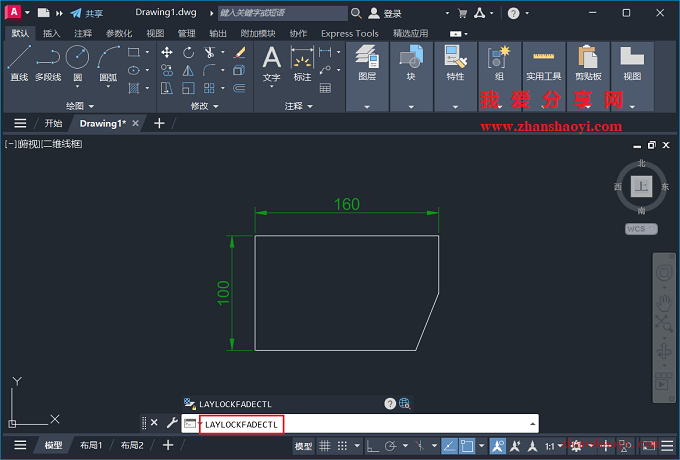The height and width of the screenshot is (460, 680).
Task: Open the Trim tool dropdown arrow
Action: pyautogui.click(x=223, y=52)
